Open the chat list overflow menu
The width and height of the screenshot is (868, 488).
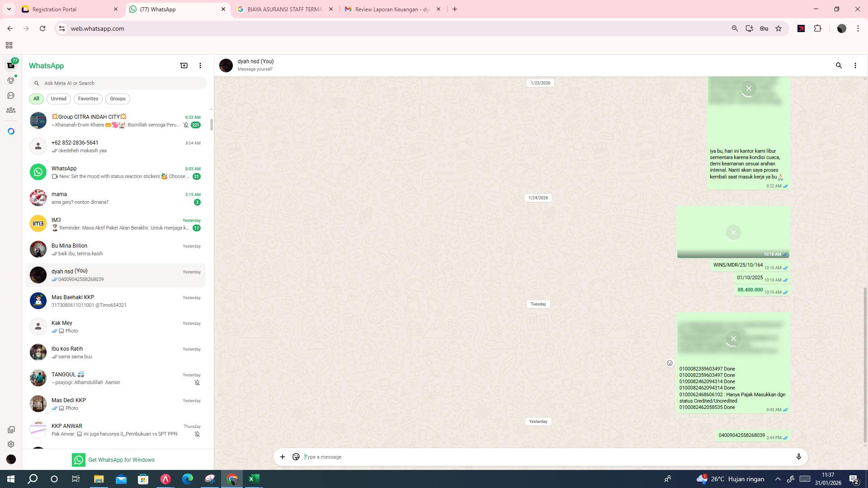coord(200,66)
